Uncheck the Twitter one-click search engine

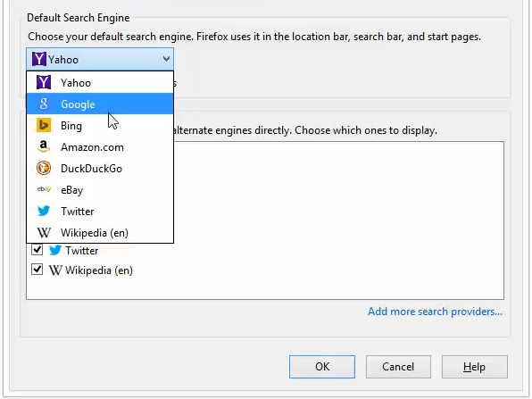[x=37, y=250]
